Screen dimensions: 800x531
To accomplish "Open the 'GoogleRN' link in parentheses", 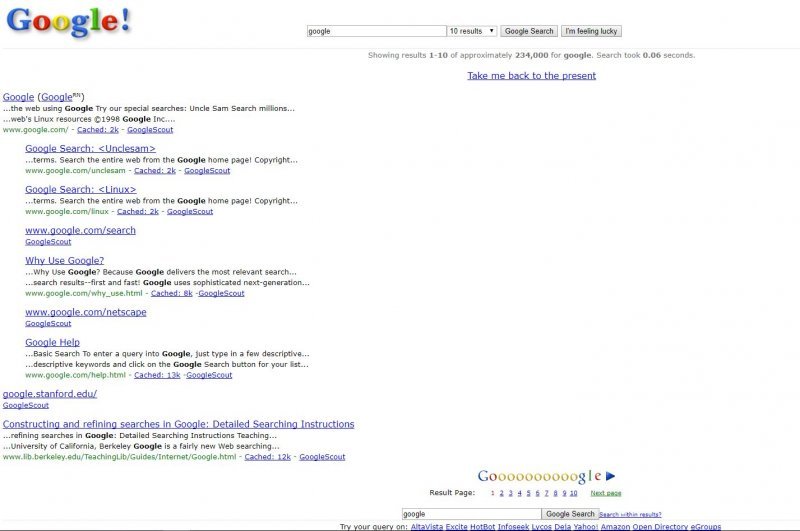I will click(x=61, y=97).
